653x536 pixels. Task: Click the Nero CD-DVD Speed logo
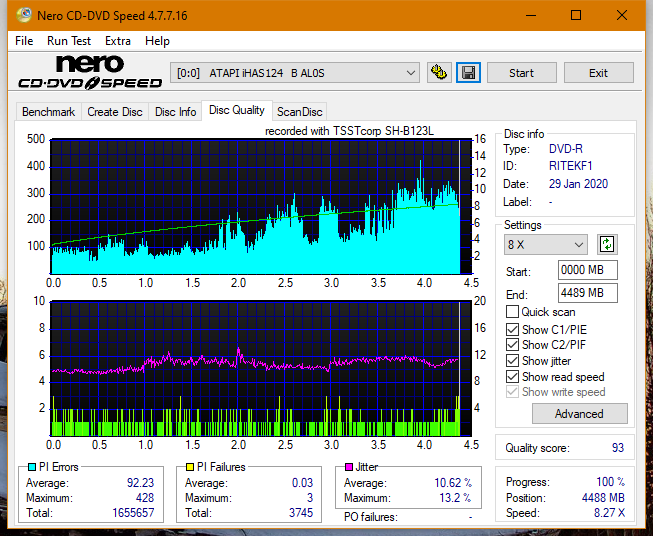click(90, 73)
